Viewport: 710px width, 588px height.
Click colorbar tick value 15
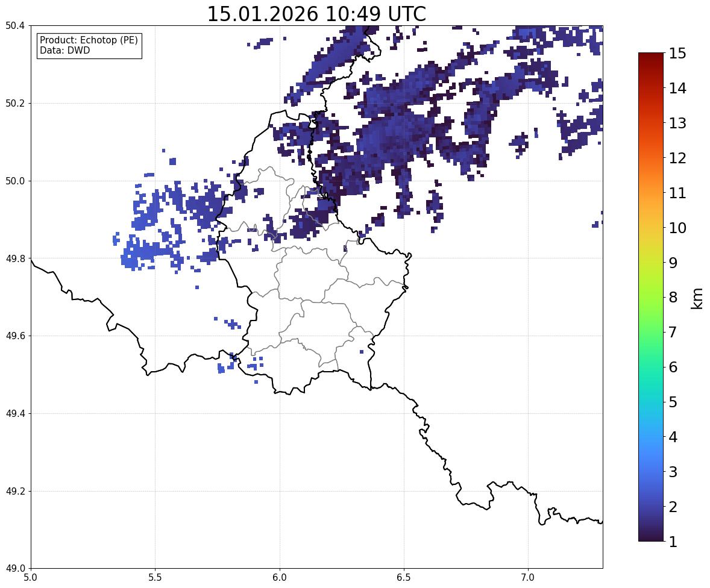click(677, 54)
